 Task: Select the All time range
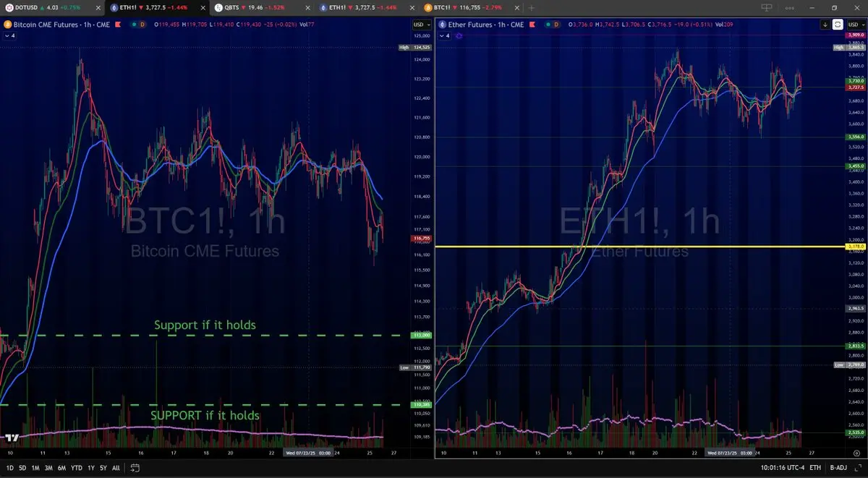[116, 468]
